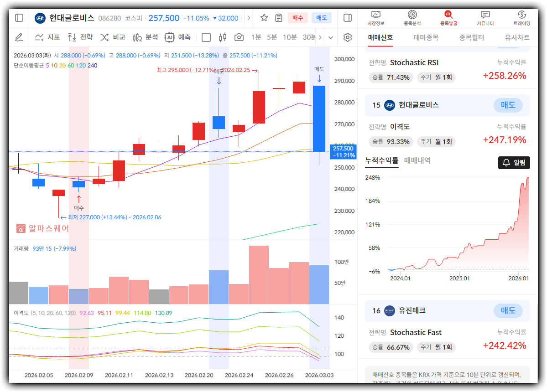Select the drawing pencil tool
The image size is (547, 392).
point(19,37)
